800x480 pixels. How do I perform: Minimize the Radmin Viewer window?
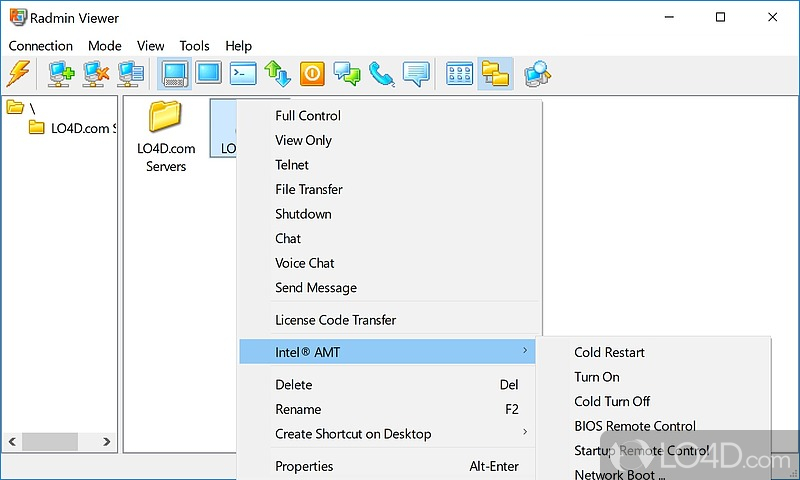click(x=669, y=17)
